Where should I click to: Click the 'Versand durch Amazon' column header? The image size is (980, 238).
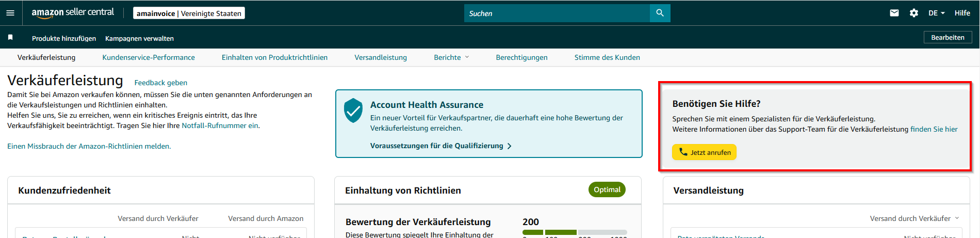click(266, 218)
